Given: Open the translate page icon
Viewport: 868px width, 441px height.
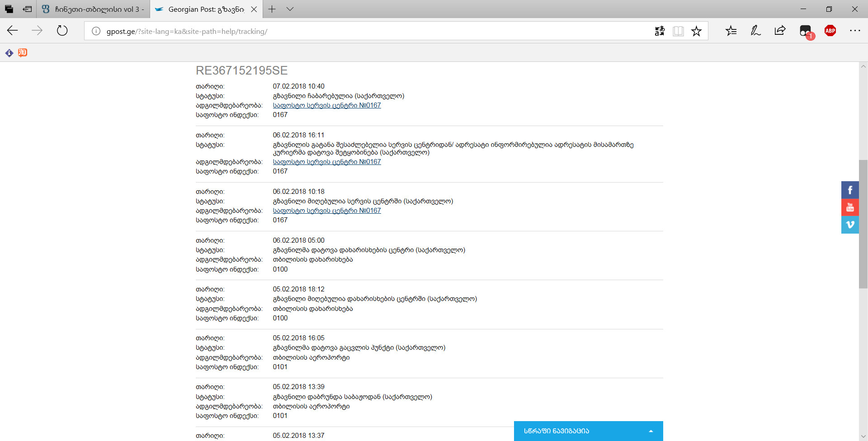Looking at the screenshot, I should tap(660, 31).
